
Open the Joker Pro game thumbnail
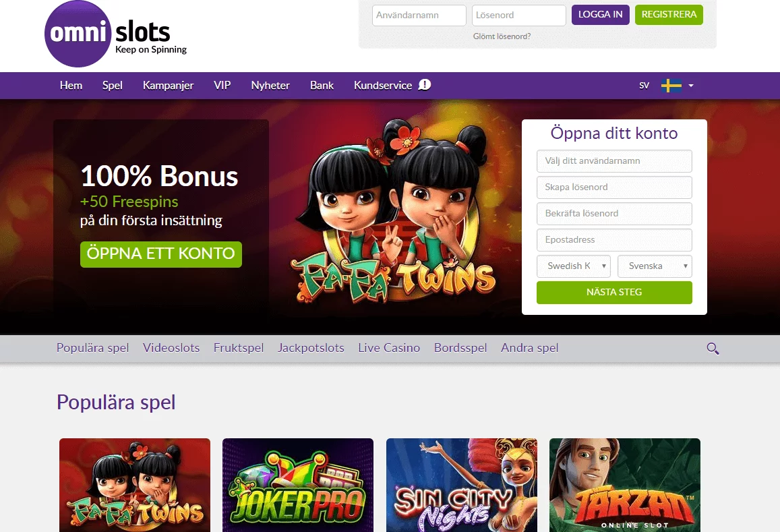(x=298, y=485)
